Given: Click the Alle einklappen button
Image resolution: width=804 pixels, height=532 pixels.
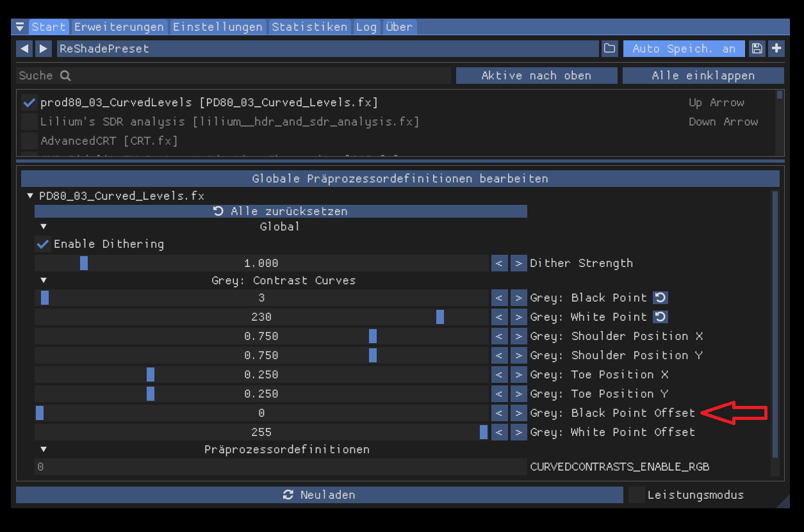Looking at the screenshot, I should (703, 76).
